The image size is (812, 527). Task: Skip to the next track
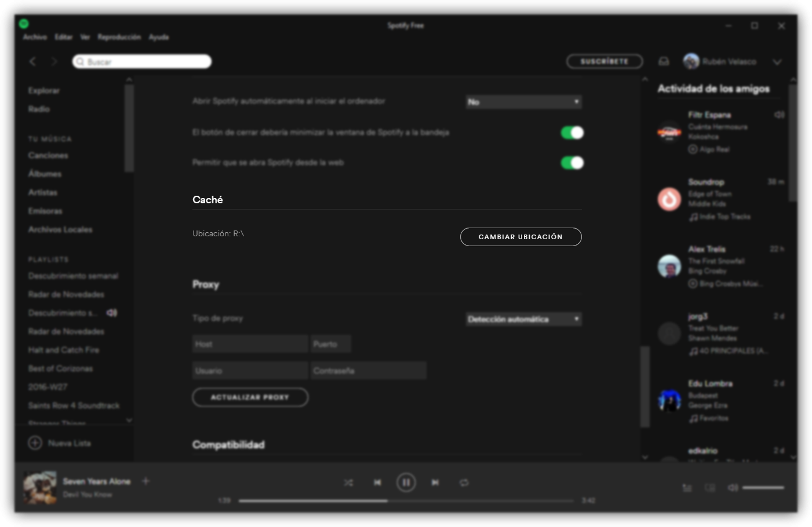pos(435,482)
